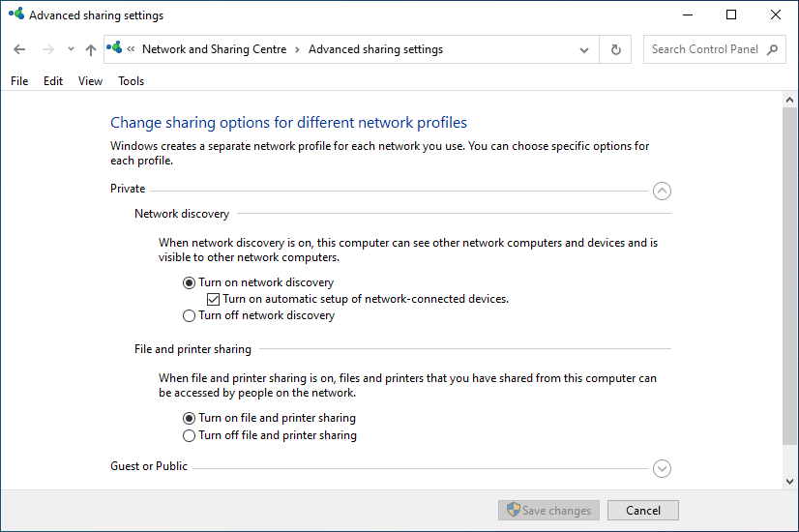
Task: Open the Tools menu
Action: 131,81
